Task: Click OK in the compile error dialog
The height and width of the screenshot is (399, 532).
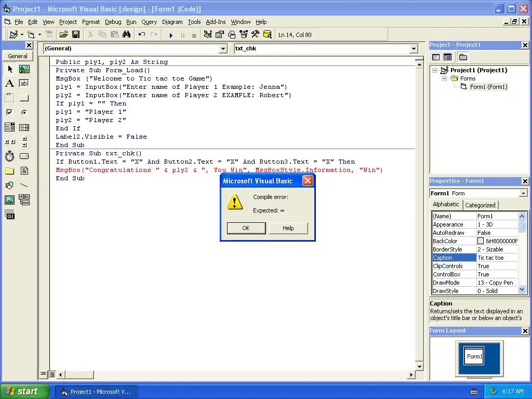Action: (246, 228)
